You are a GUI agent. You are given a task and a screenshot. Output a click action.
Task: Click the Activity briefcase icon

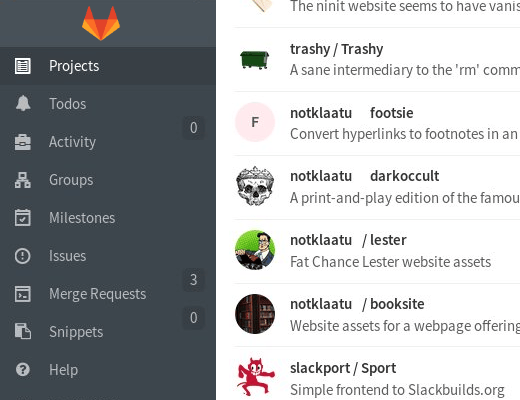[x=23, y=142]
